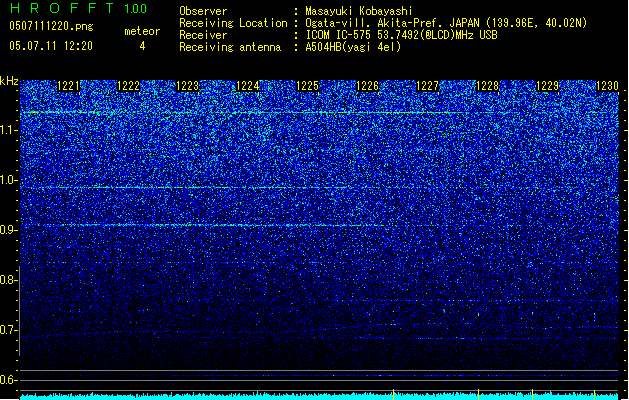Click the 0.9 kHz axis label
This screenshot has height=400, width=629.
pos(8,230)
